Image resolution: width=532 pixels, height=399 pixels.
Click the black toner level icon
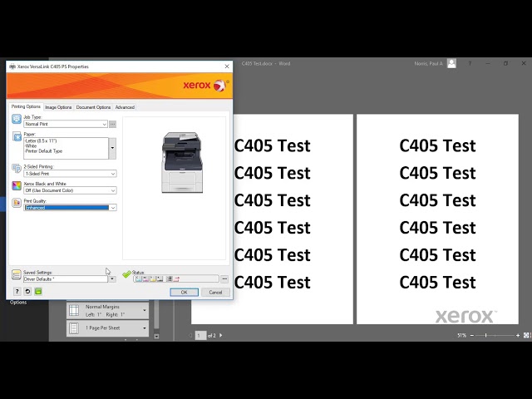[x=160, y=279]
